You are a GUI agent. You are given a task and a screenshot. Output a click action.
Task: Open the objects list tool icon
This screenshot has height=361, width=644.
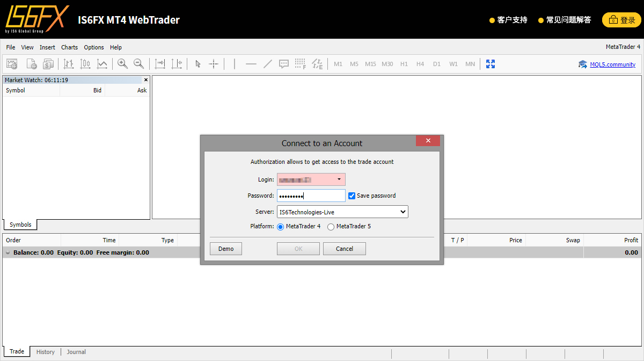317,64
